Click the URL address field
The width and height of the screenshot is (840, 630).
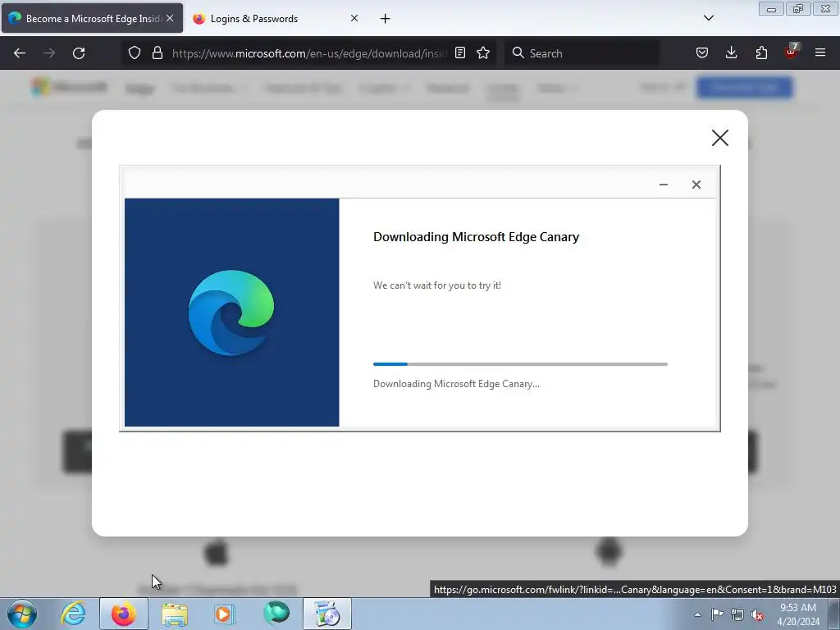309,53
